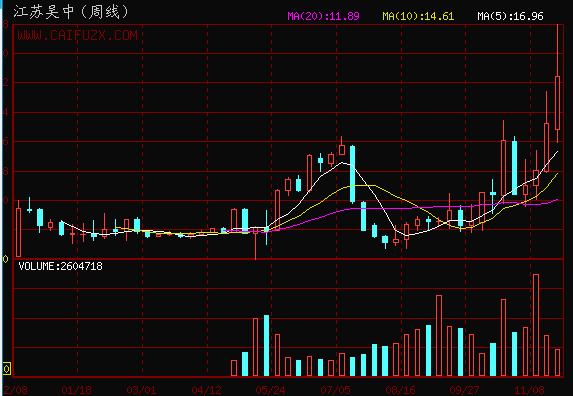Click the 江苏吴中（周线） chart title
The width and height of the screenshot is (573, 396).
(x=71, y=12)
